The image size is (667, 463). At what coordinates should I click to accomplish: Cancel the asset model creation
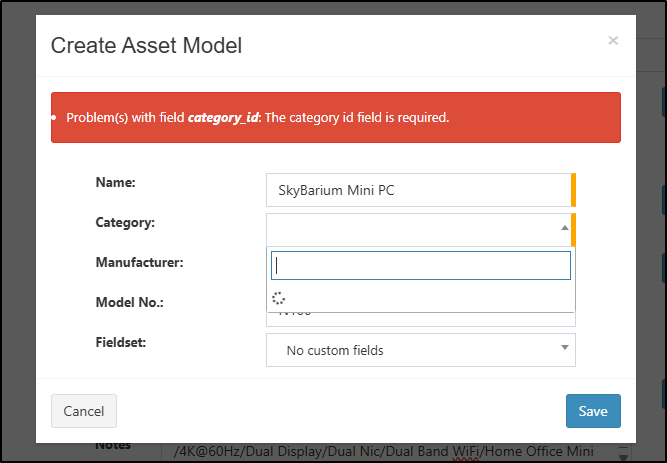[x=84, y=411]
